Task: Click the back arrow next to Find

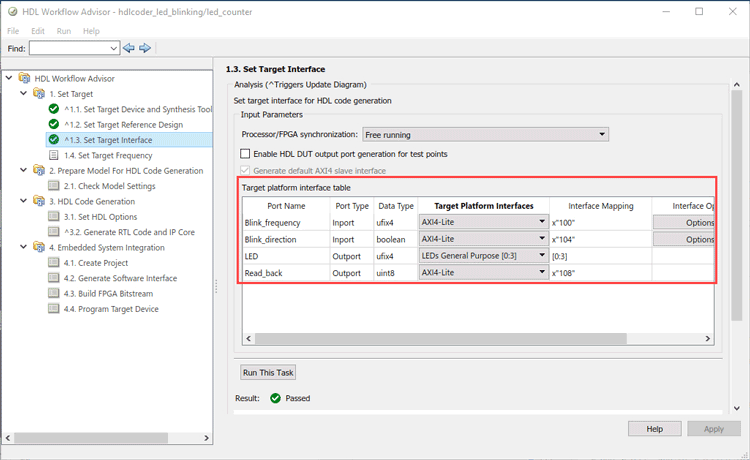Action: pyautogui.click(x=128, y=48)
